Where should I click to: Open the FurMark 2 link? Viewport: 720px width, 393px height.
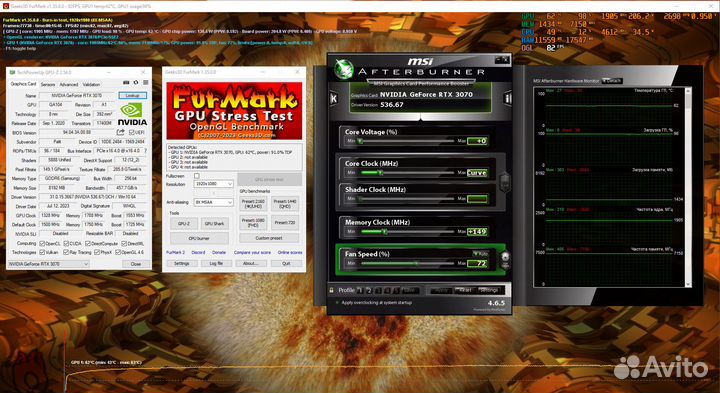coord(175,253)
